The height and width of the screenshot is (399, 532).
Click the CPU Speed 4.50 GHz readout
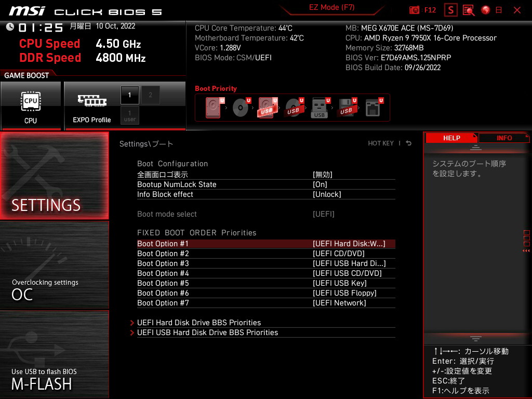click(80, 44)
